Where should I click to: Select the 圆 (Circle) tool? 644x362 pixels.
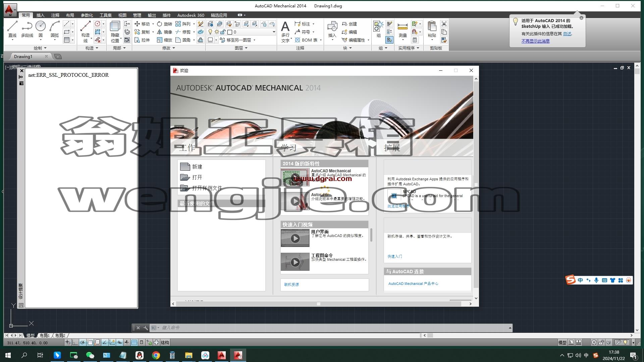coord(41,29)
